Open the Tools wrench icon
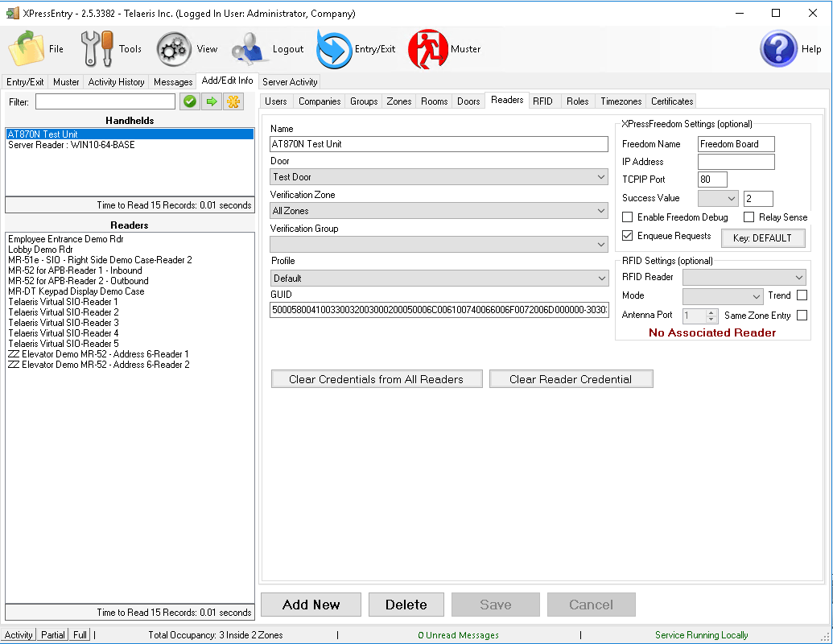 click(x=97, y=49)
